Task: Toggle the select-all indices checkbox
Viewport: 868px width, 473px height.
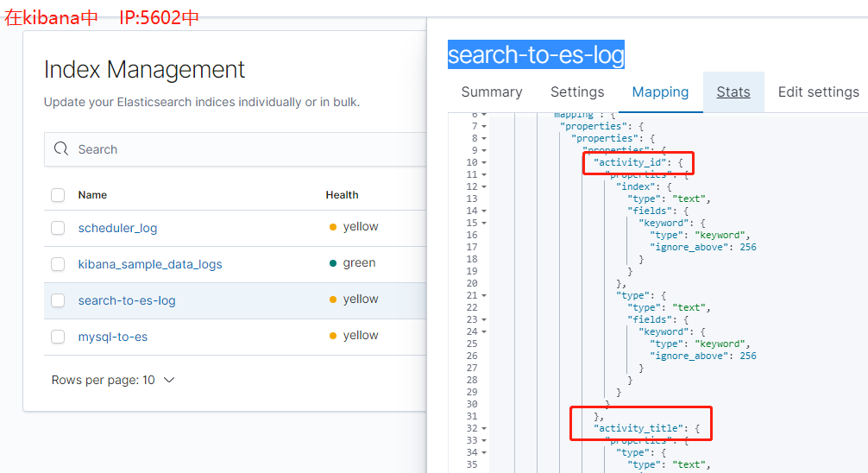Action: [58, 195]
